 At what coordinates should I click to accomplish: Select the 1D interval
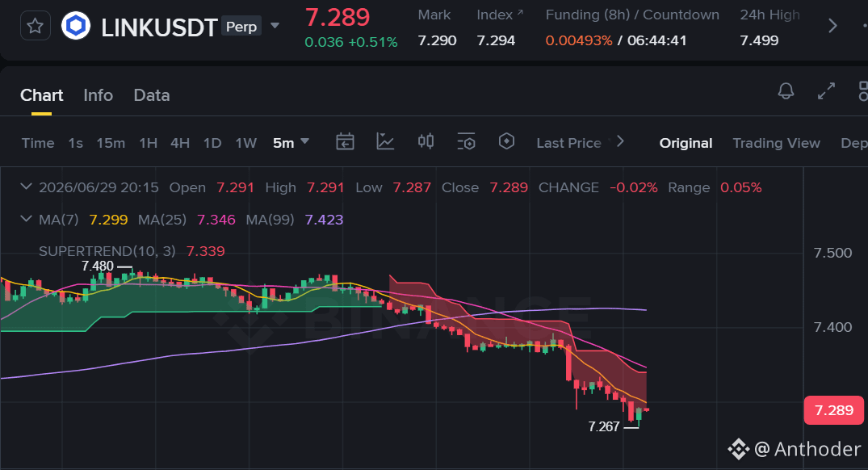click(x=212, y=143)
